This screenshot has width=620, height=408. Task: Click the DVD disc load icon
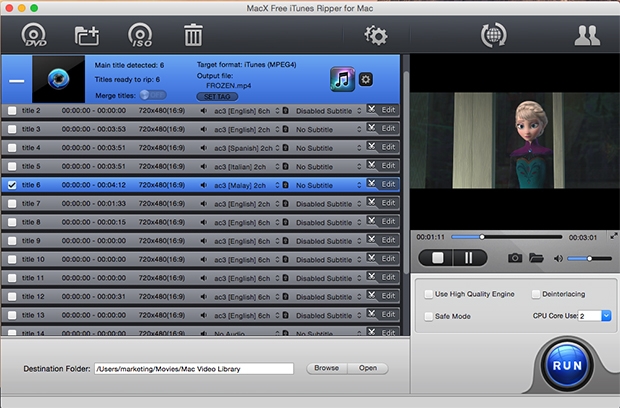point(37,35)
